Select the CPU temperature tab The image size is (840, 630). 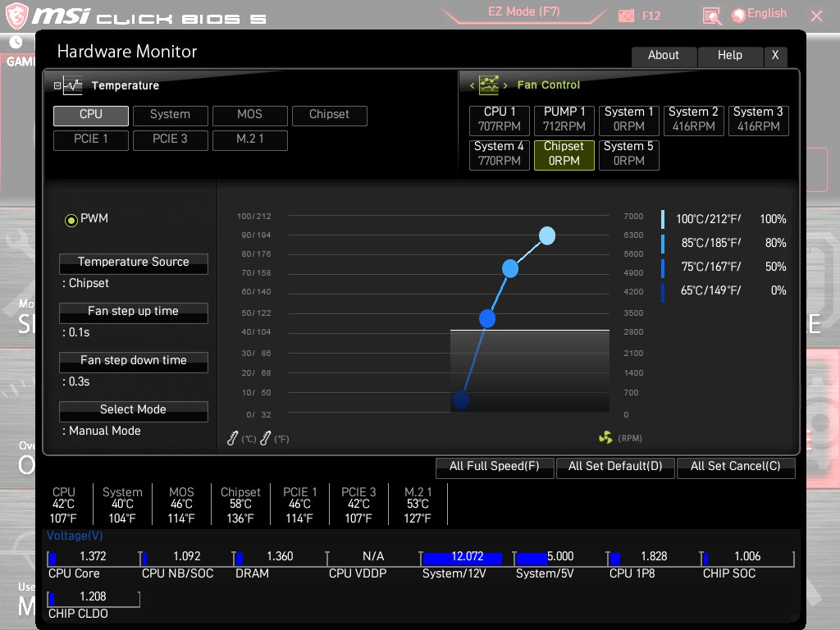point(91,116)
